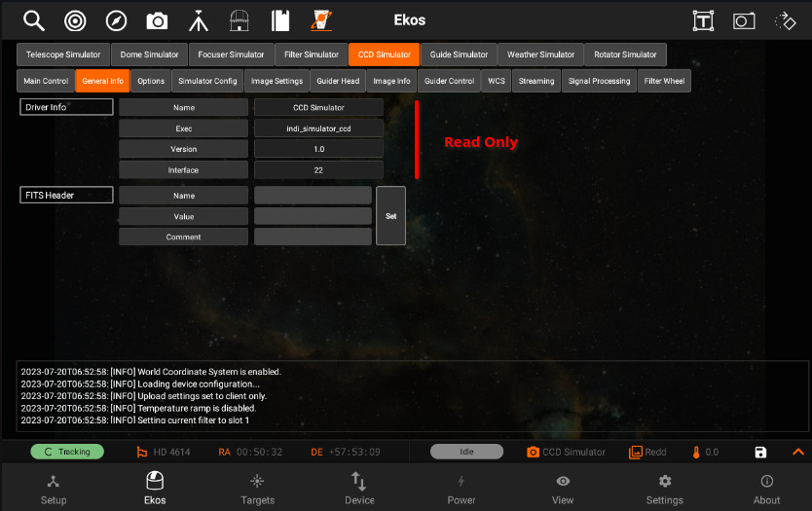Open About in bottom navigation
Viewport: 812px width, 511px height.
click(766, 489)
